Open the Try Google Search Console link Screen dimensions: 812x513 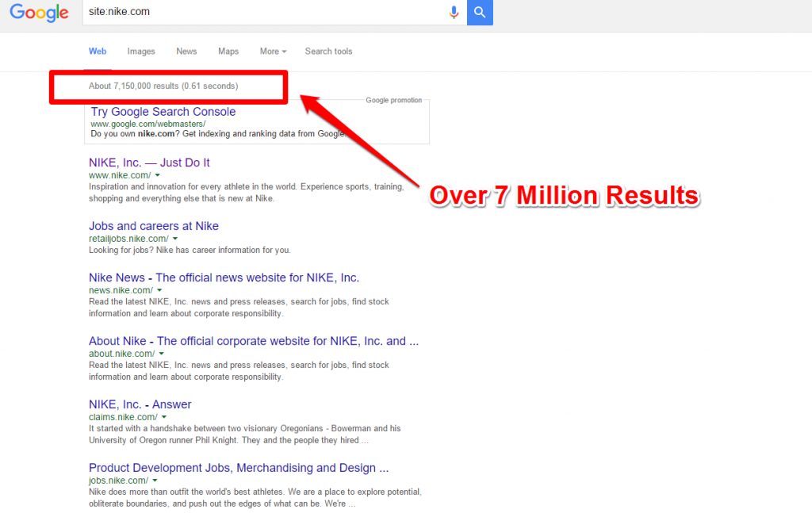pyautogui.click(x=163, y=112)
